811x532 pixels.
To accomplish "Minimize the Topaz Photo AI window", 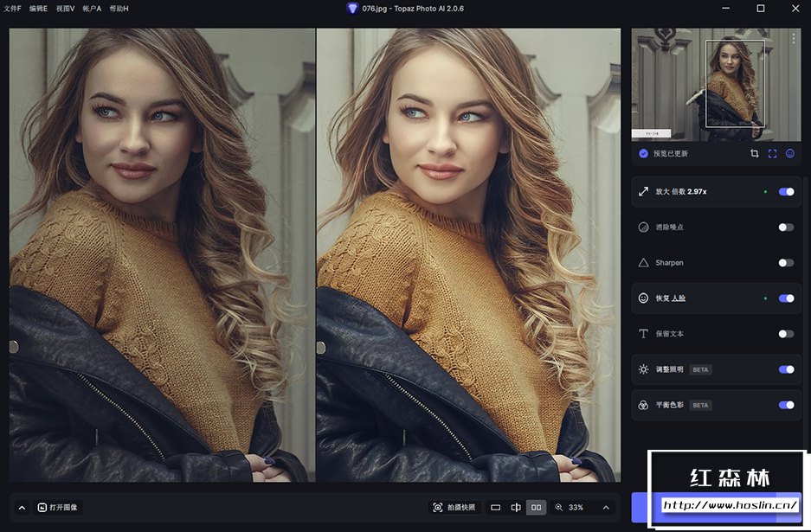I will tap(725, 9).
